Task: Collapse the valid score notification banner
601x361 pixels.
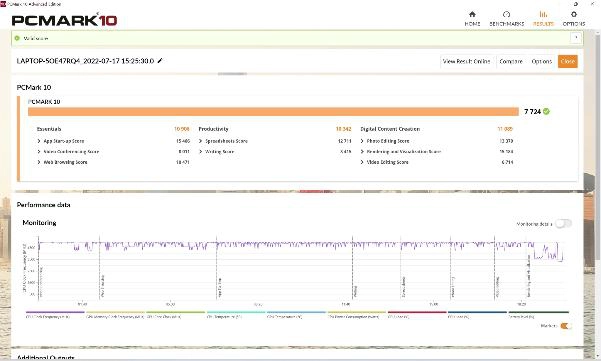Action: [576, 38]
